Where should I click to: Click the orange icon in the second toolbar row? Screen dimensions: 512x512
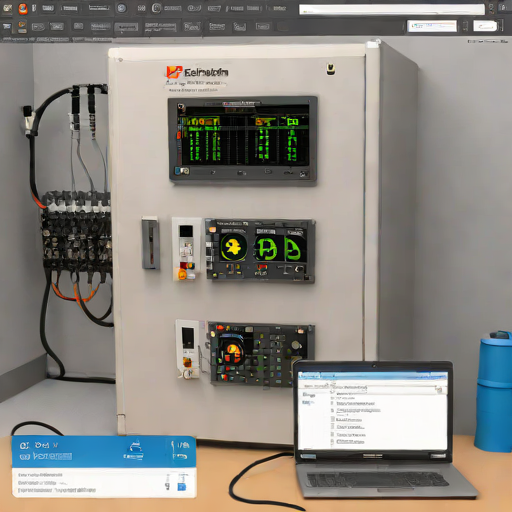tap(22, 26)
